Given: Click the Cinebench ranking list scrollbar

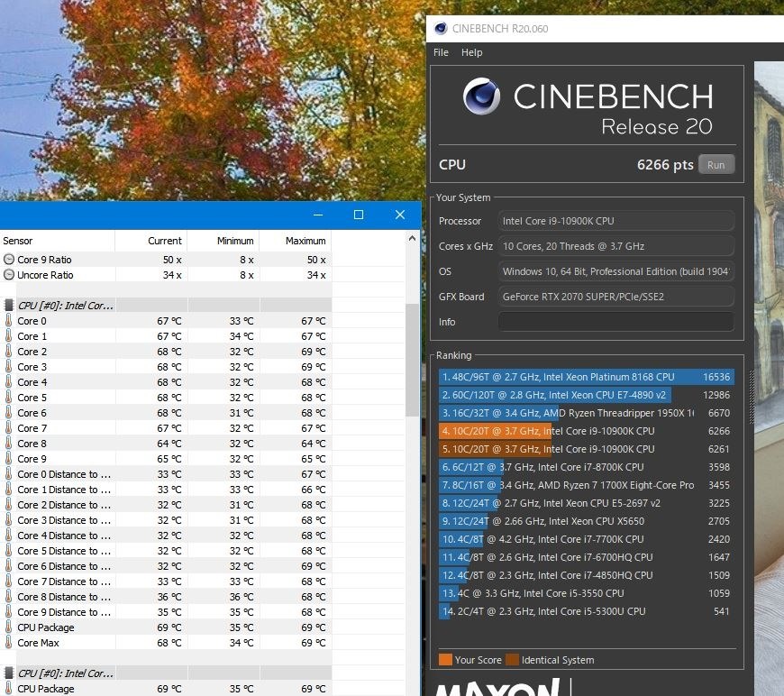Looking at the screenshot, I should pos(752,398).
